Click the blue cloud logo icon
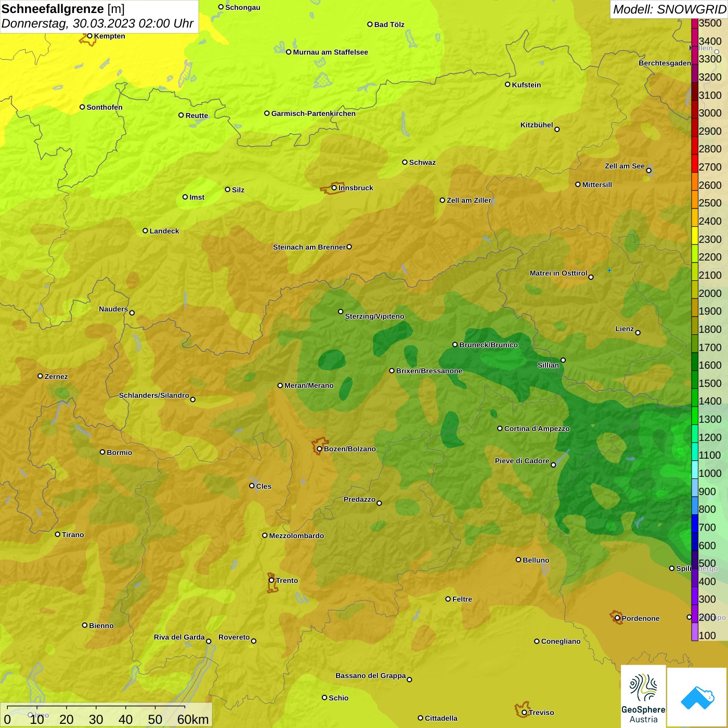 697,698
